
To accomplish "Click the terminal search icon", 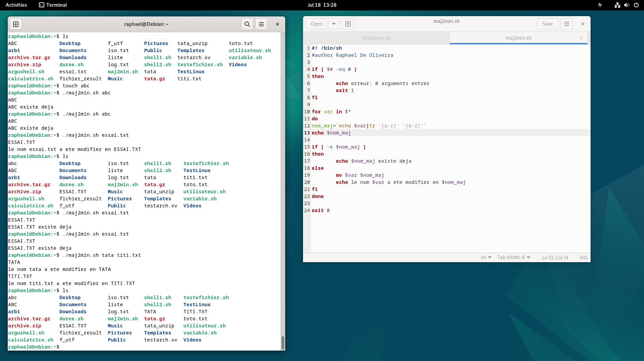I will tap(247, 24).
